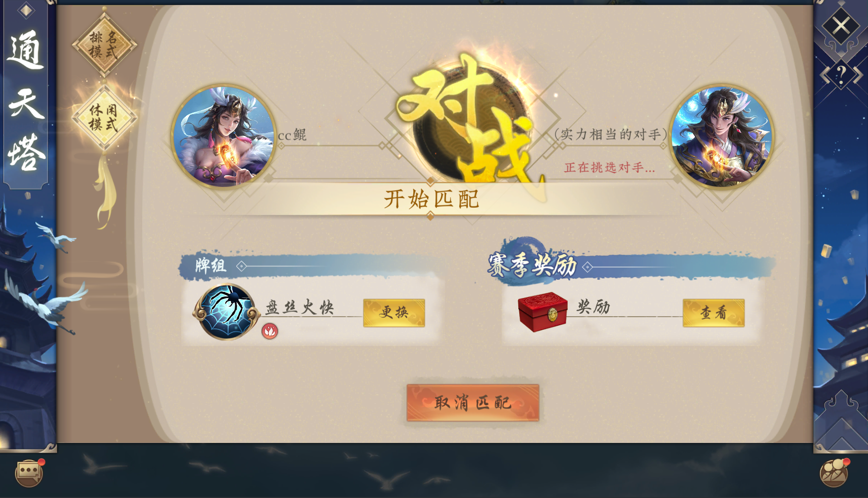Image resolution: width=868 pixels, height=498 pixels.
Task: Click the 盘丝火快 deck name
Action: tap(300, 307)
